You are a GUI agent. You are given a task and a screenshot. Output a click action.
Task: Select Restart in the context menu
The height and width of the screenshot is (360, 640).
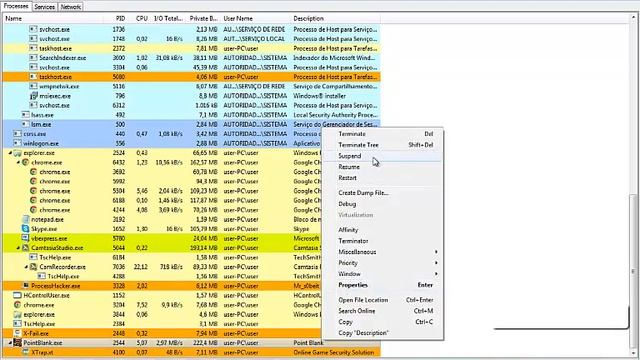[382, 178]
